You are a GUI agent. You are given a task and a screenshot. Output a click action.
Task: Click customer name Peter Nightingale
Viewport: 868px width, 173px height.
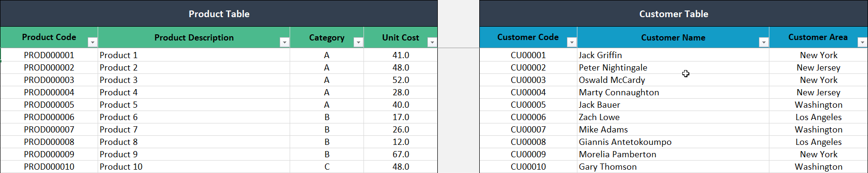(x=673, y=67)
